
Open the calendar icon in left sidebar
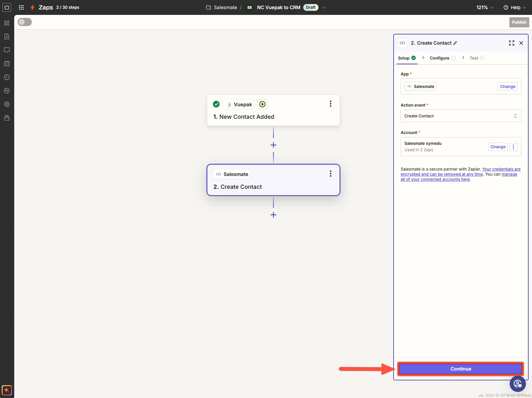click(x=7, y=64)
